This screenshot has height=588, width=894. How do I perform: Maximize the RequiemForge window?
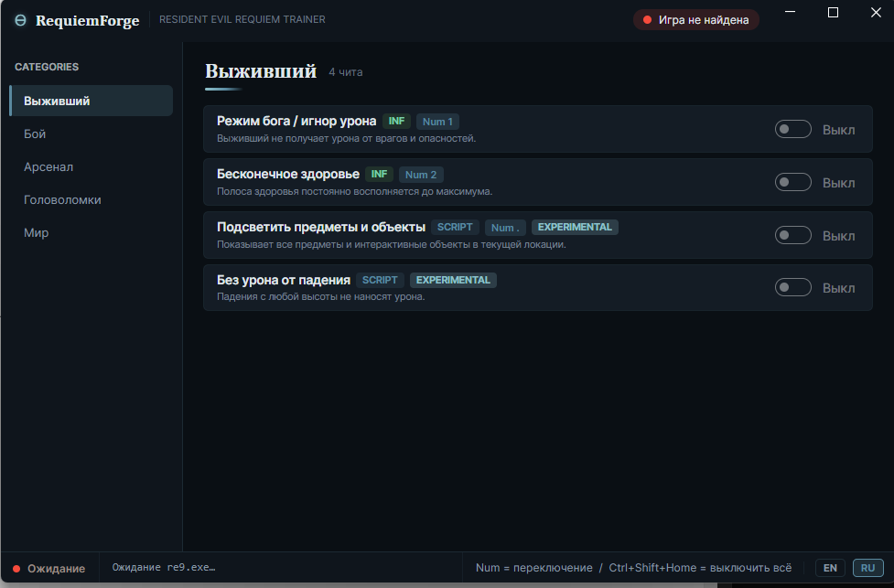(x=833, y=13)
